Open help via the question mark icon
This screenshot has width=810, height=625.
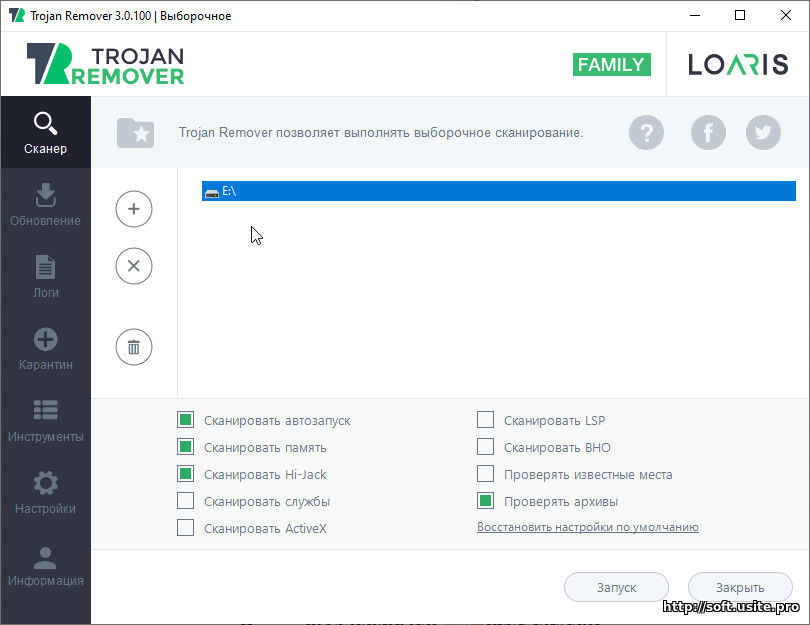pyautogui.click(x=646, y=133)
